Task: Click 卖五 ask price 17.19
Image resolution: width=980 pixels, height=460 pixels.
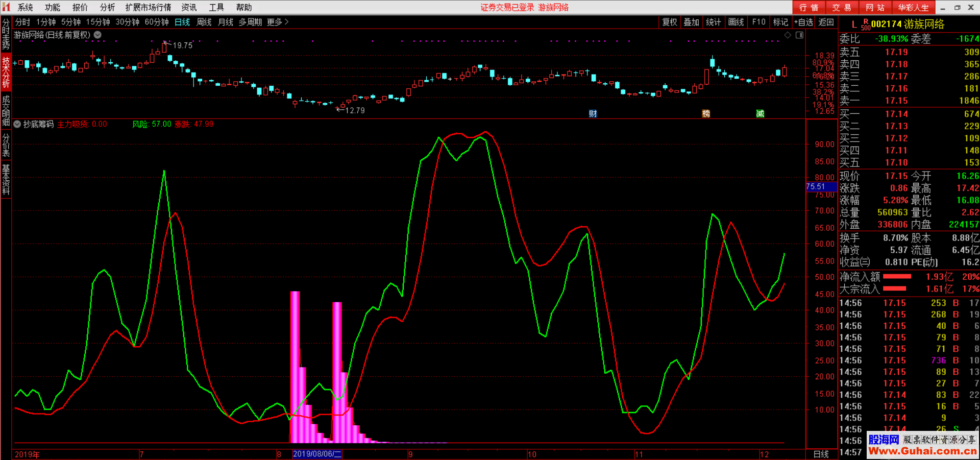Action: click(x=896, y=52)
